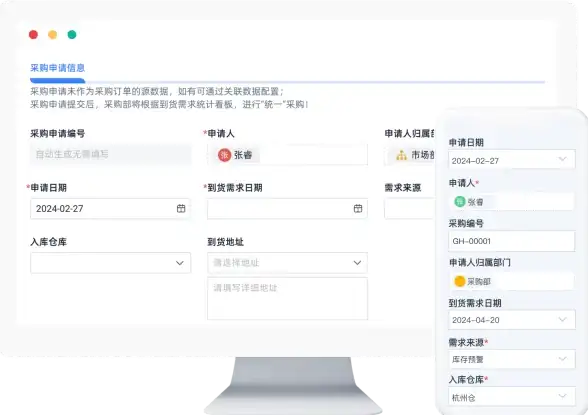This screenshot has width=588, height=415.
Task: Click the green window maximize dot
Action: pos(72,34)
